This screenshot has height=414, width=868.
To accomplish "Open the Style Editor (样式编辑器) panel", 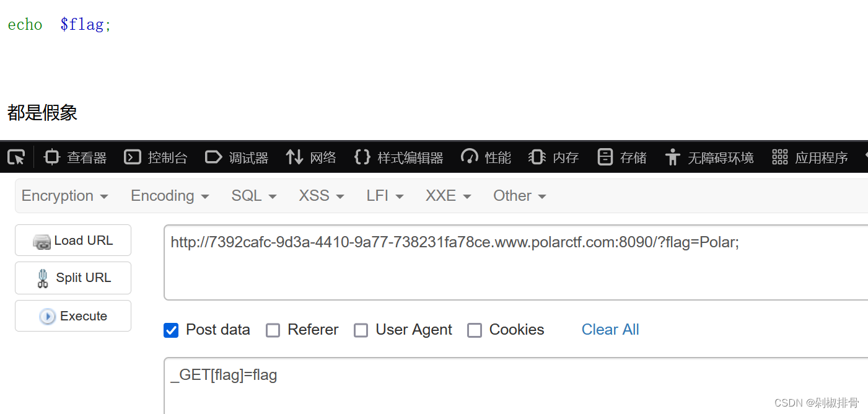I will click(x=398, y=157).
